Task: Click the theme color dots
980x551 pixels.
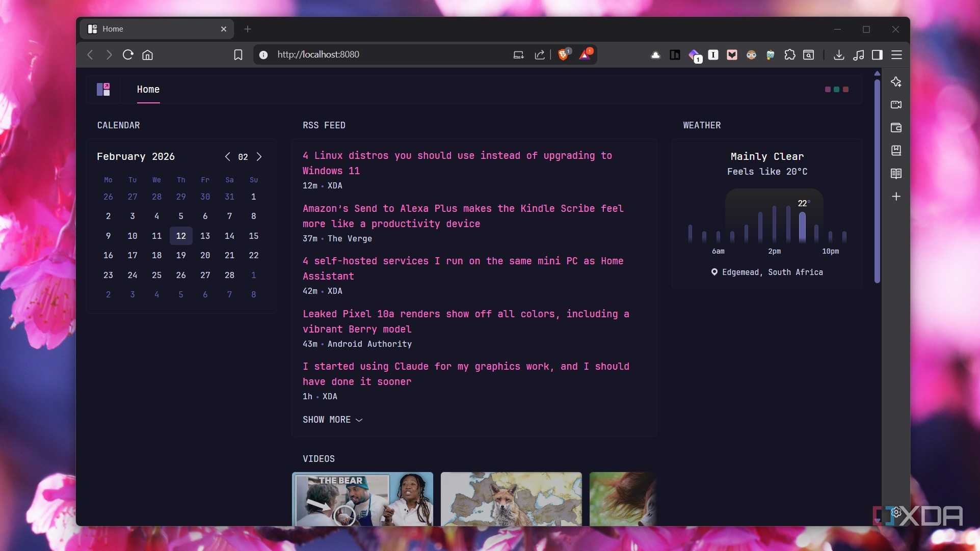Action: click(836, 90)
